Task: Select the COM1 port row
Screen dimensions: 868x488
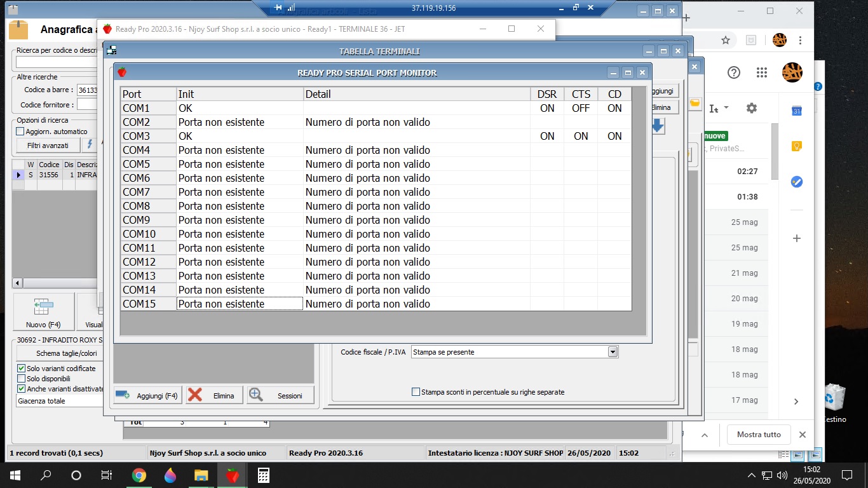Action: pos(376,108)
